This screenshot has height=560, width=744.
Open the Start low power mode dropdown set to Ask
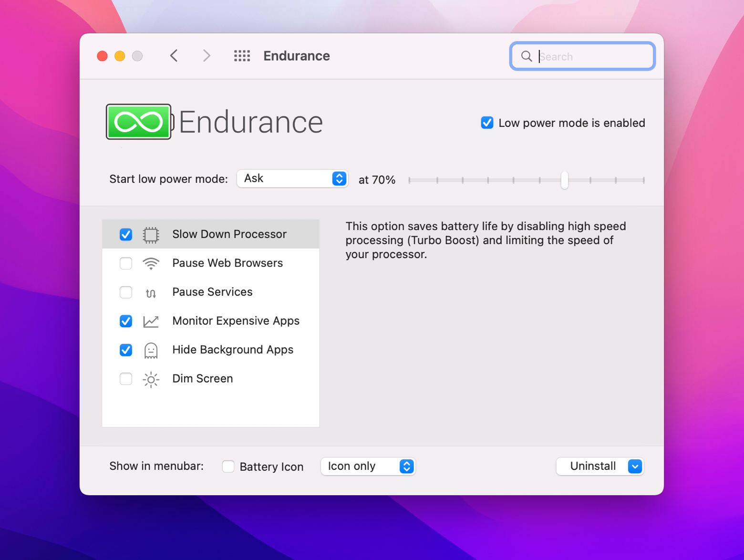[x=292, y=178]
